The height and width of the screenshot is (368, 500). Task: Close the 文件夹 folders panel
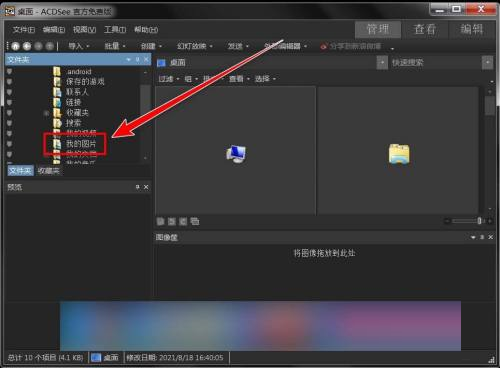146,59
